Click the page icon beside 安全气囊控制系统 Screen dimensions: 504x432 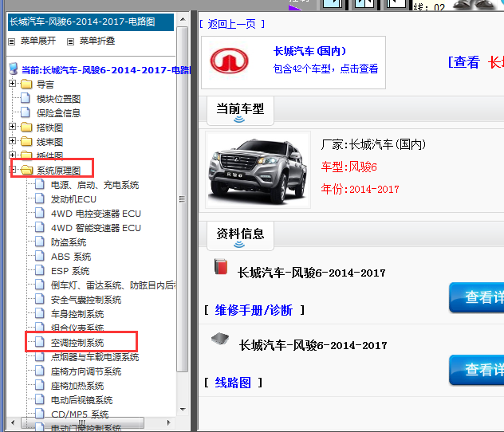coord(40,300)
